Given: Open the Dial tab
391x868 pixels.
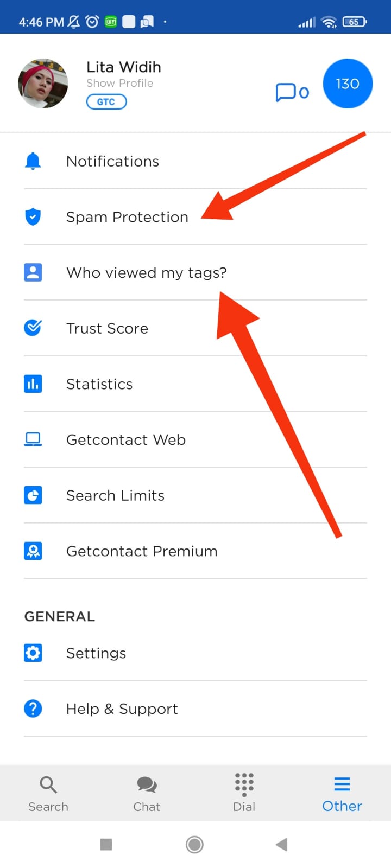Looking at the screenshot, I should point(244,794).
